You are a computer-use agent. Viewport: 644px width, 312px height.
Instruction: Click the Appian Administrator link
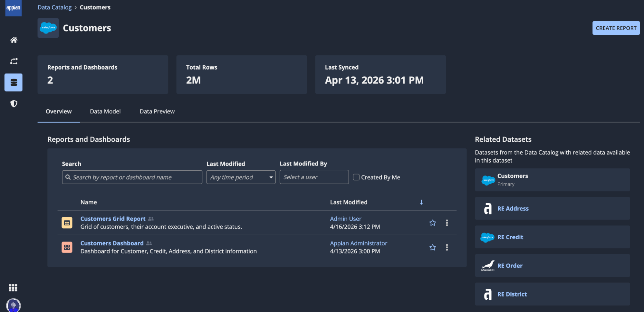click(359, 243)
